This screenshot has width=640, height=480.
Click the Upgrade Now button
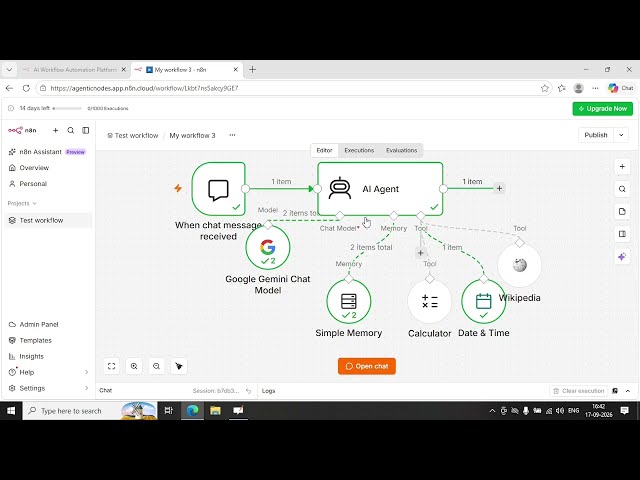(602, 109)
